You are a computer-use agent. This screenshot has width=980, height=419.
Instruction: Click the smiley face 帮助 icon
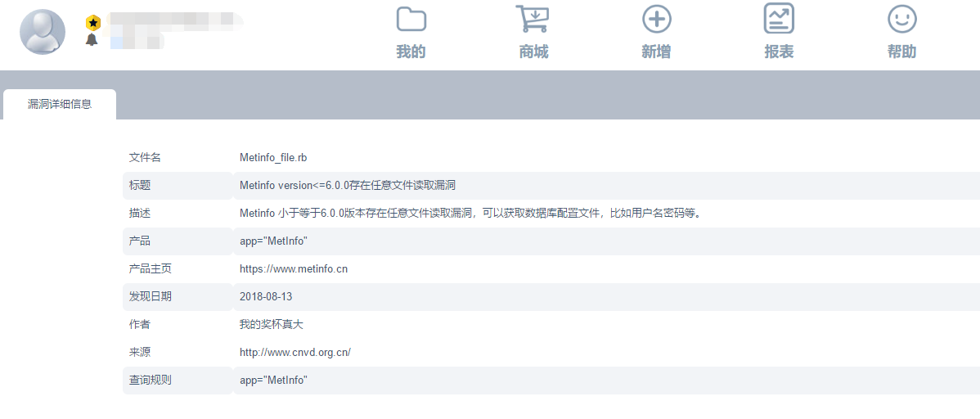point(901,19)
